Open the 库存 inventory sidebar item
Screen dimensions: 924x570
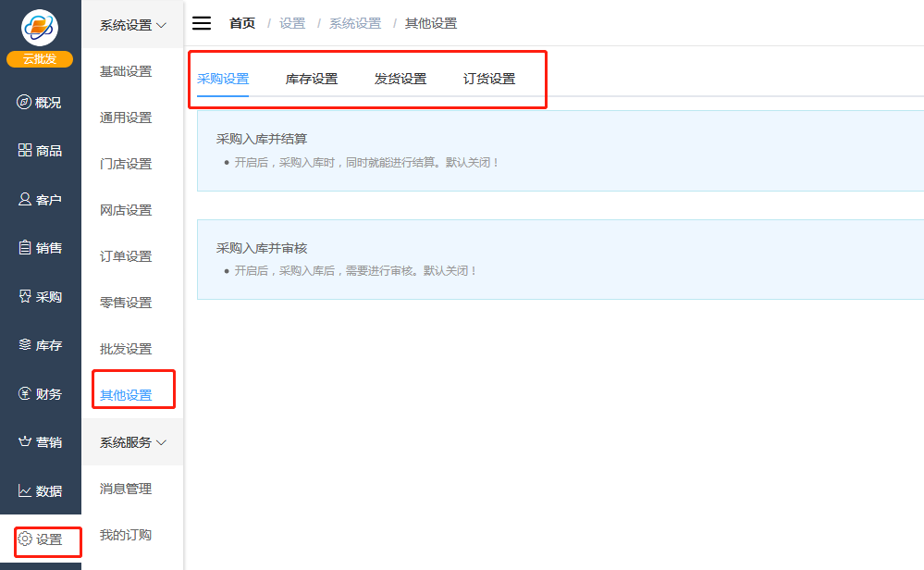coord(40,345)
